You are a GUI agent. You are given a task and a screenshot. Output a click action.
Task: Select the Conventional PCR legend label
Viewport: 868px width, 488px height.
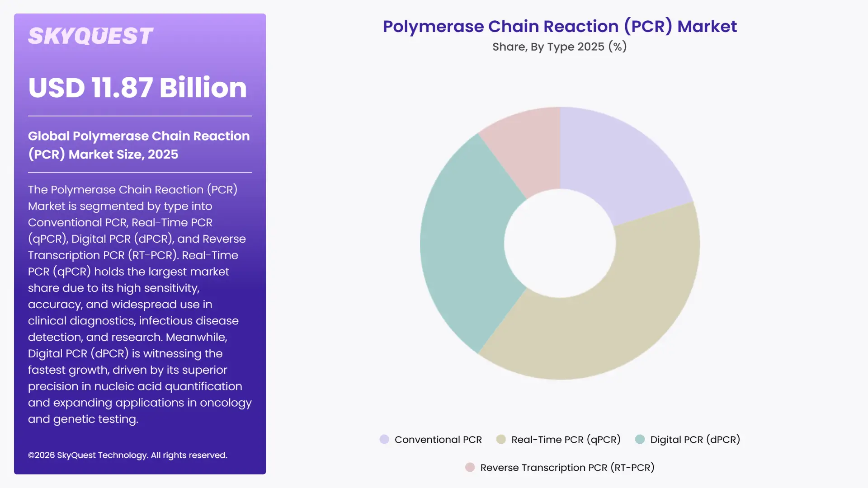coord(438,440)
